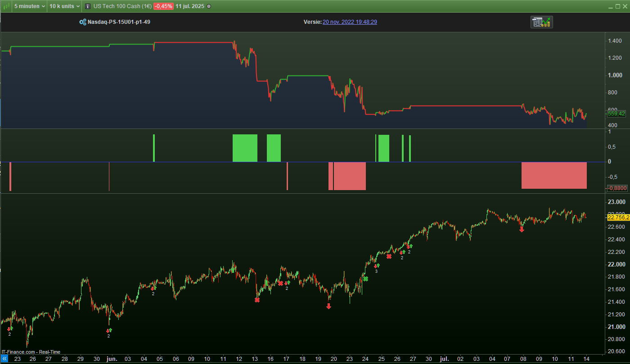Click the 23.000 level on the price scale
The height and width of the screenshot is (364, 630).
coord(616,202)
